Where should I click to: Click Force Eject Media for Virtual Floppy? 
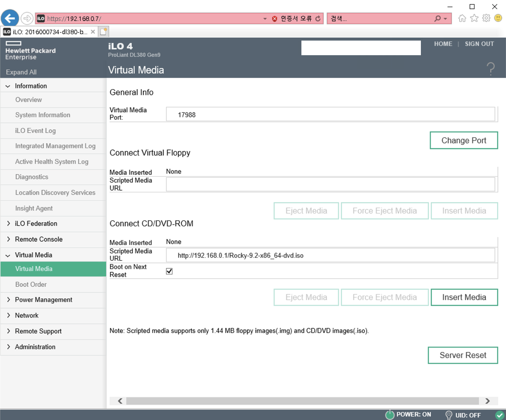point(385,211)
